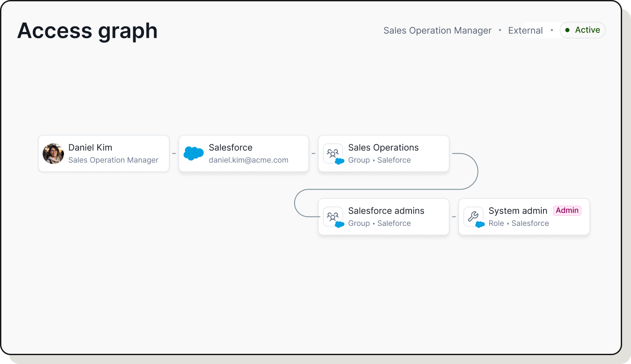Collapse the Salesforce admins group node
Image resolution: width=631 pixels, height=364 pixels.
pos(383,217)
